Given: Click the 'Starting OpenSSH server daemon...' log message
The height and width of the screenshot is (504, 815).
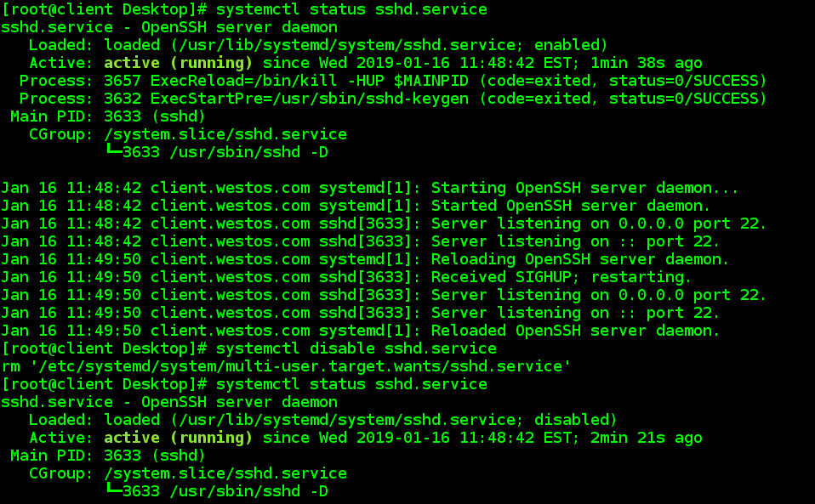Looking at the screenshot, I should (x=584, y=188).
